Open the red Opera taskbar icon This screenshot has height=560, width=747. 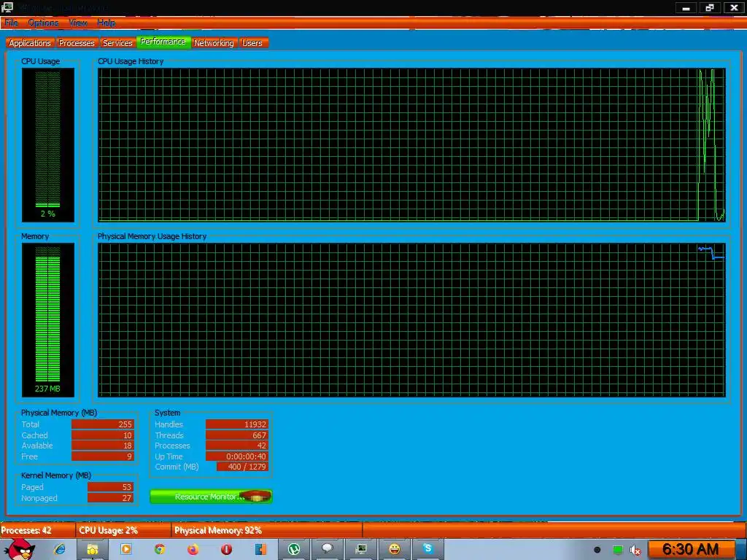226,549
